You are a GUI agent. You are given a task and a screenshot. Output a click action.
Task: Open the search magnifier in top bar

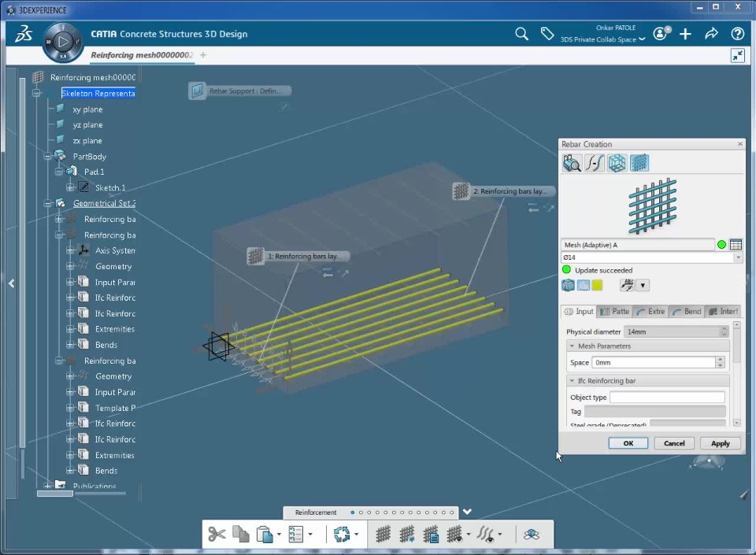point(521,34)
